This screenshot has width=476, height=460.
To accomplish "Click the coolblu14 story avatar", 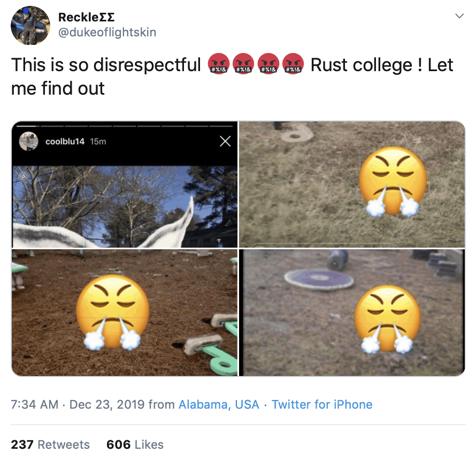I will [x=29, y=141].
